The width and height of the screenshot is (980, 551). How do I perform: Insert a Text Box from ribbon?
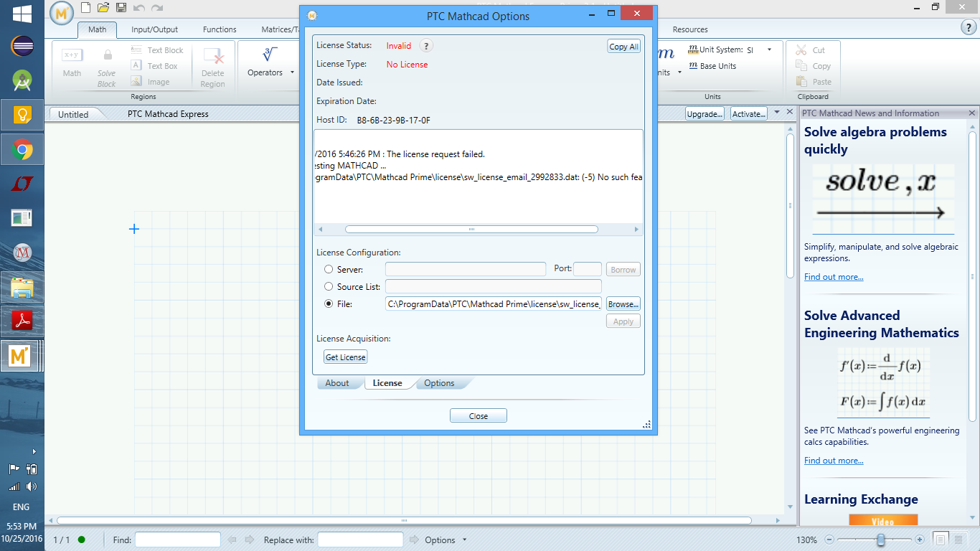point(154,66)
